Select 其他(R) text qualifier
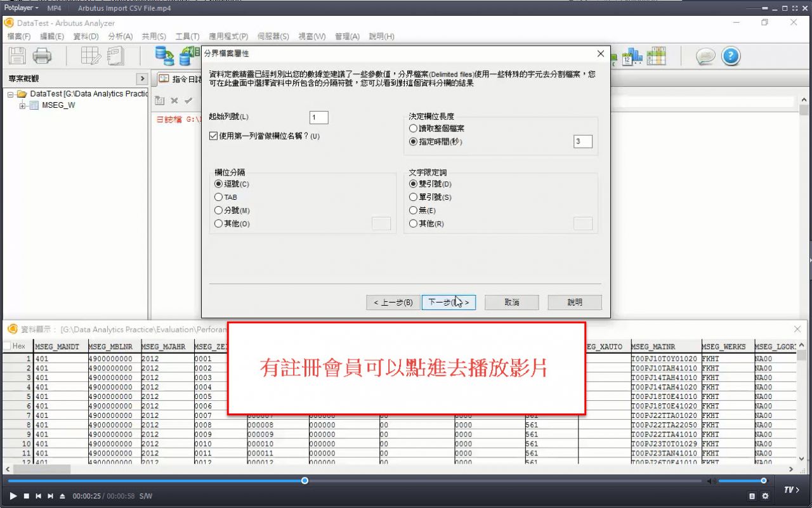The image size is (812, 508). click(413, 224)
